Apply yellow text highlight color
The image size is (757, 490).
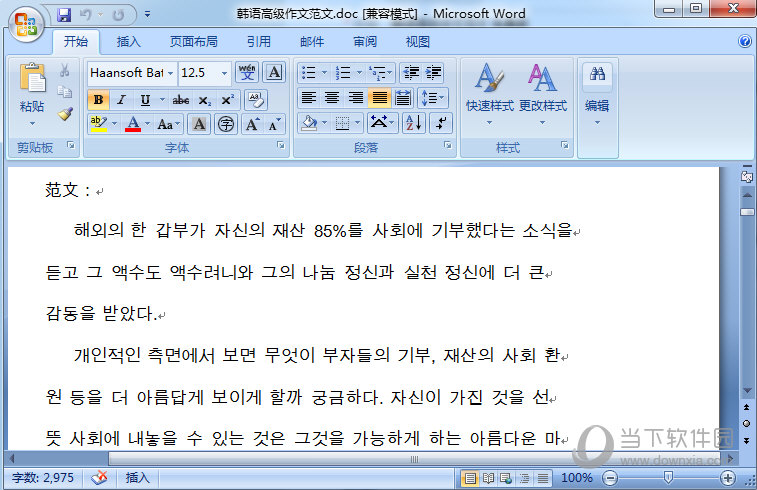[x=98, y=124]
